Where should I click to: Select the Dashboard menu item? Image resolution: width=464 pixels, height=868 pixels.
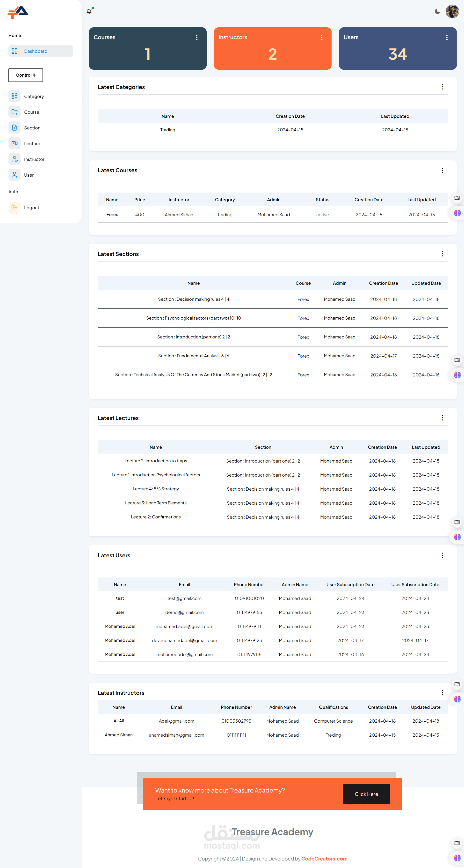click(40, 51)
